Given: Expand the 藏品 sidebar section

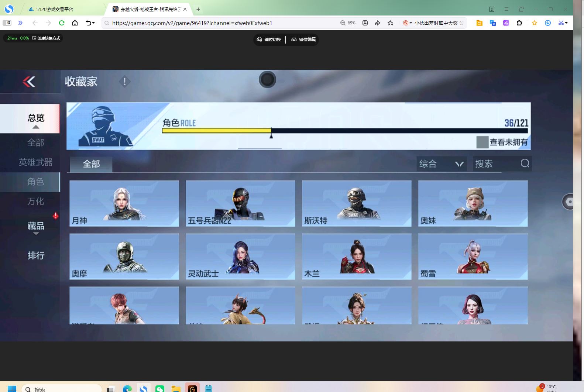Looking at the screenshot, I should (36, 226).
